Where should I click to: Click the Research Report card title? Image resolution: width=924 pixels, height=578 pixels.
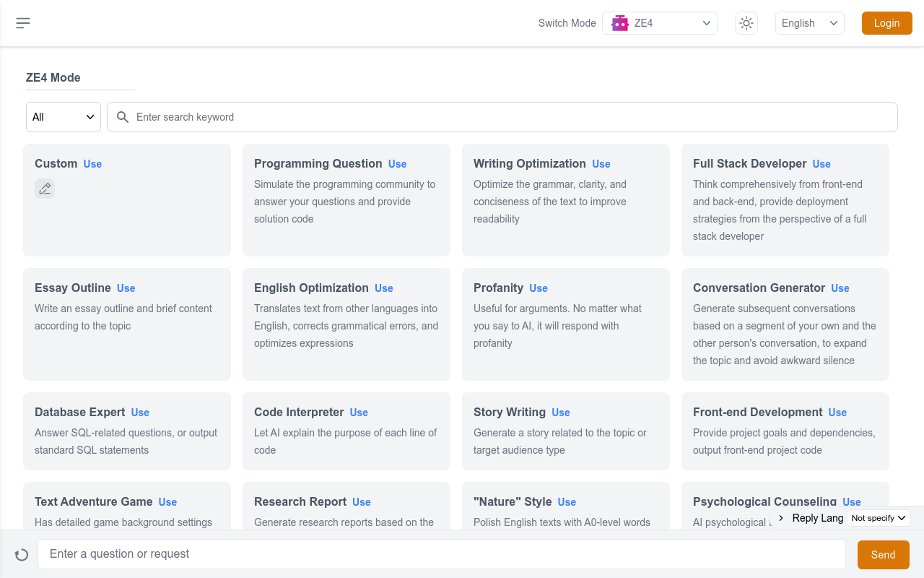point(300,501)
